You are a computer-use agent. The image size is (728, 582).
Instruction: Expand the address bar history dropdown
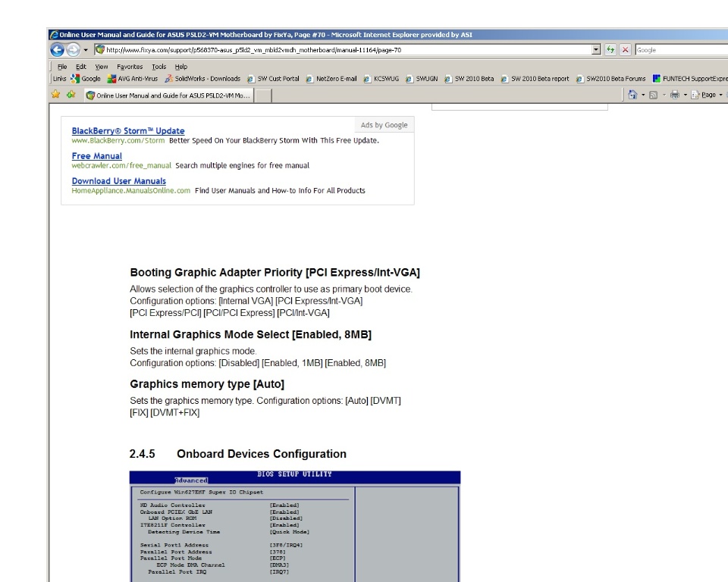point(596,50)
